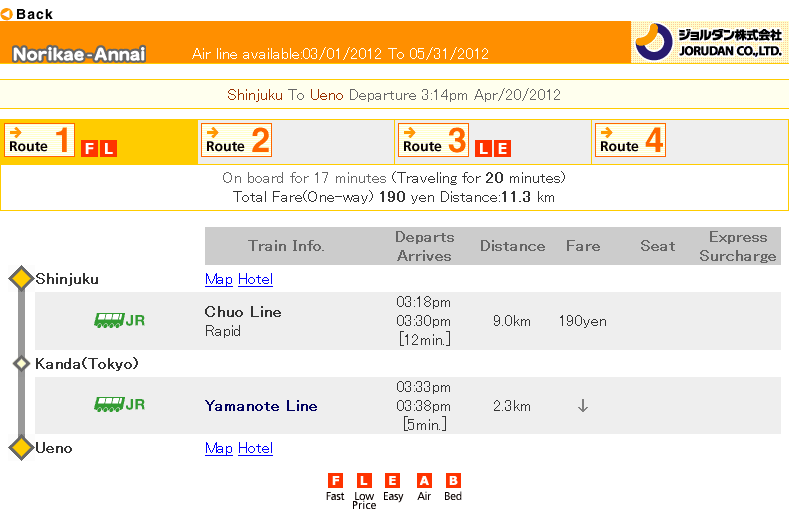Open the Map link for Shinjuku
This screenshot has height=519, width=790.
point(219,279)
